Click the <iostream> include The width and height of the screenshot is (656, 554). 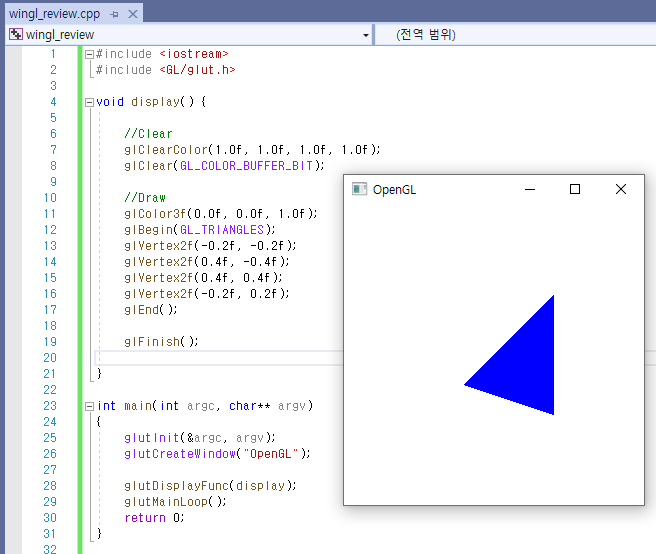[194, 54]
